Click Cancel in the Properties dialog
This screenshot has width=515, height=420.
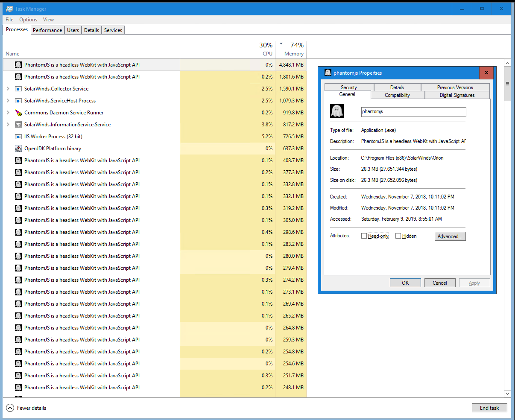coord(440,283)
